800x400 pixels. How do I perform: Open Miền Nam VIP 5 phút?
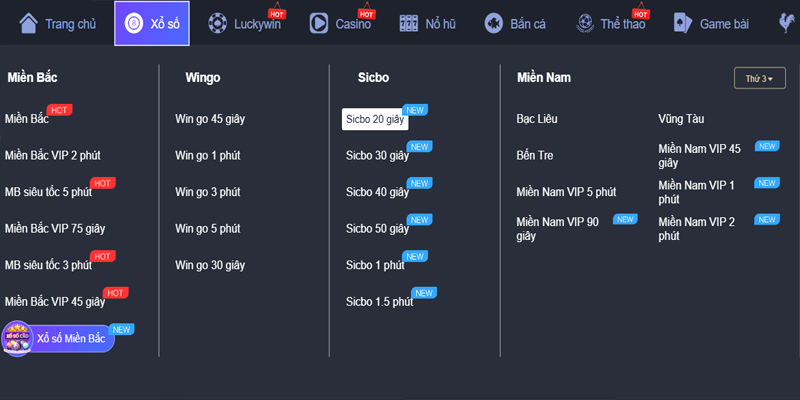(x=566, y=191)
